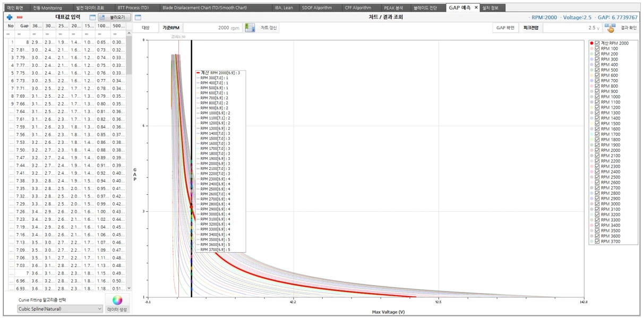Click the RPM 1800 legend label
The image size is (644, 318).
tap(610, 140)
